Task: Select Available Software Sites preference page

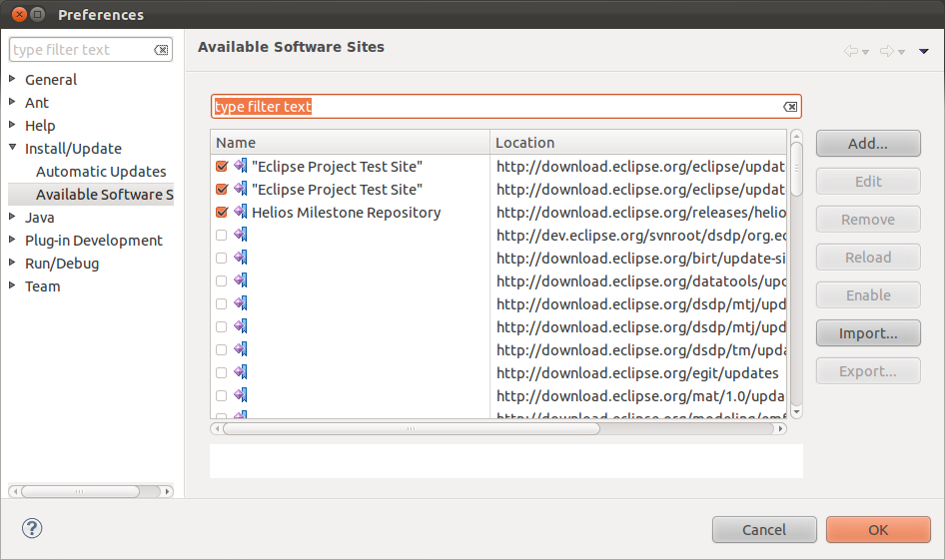Action: 104,195
